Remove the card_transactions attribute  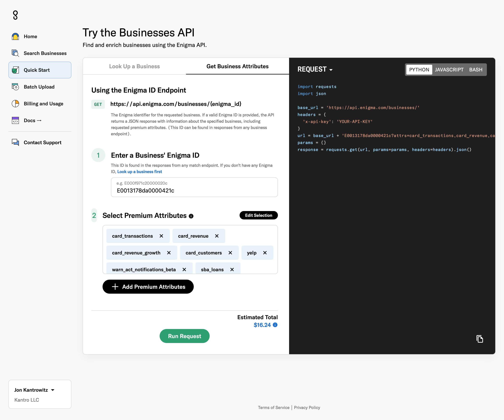[x=161, y=236]
